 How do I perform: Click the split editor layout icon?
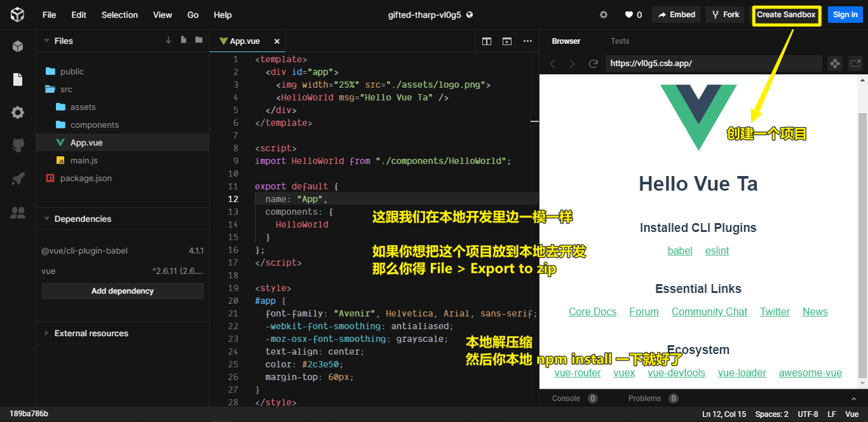click(x=487, y=41)
